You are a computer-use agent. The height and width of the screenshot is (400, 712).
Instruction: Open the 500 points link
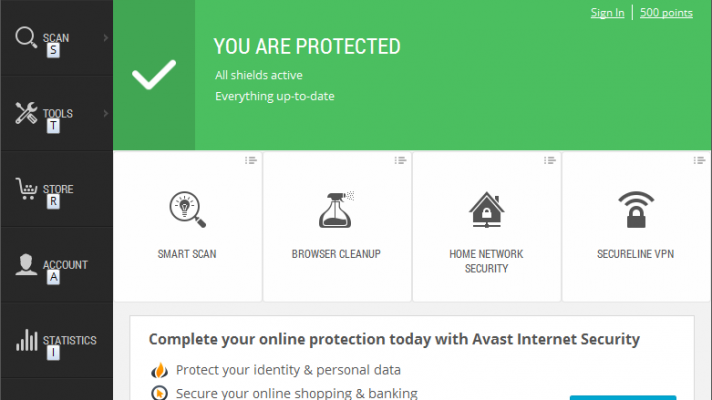666,13
